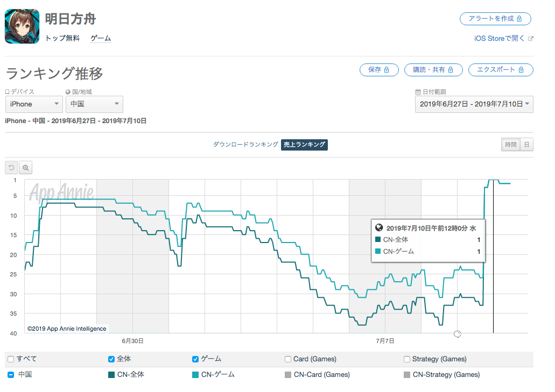This screenshot has width=555, height=392.
Task: Click the 購読・共有 button
Action: tap(433, 70)
